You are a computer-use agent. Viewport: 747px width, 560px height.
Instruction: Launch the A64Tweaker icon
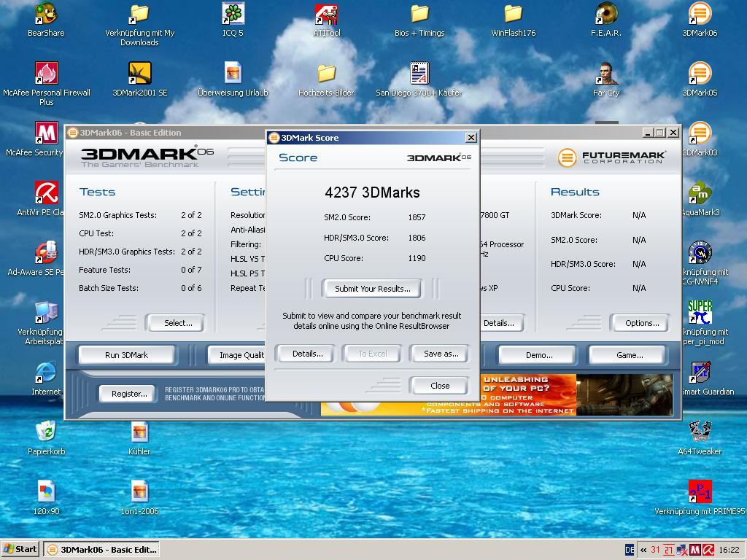coord(700,432)
